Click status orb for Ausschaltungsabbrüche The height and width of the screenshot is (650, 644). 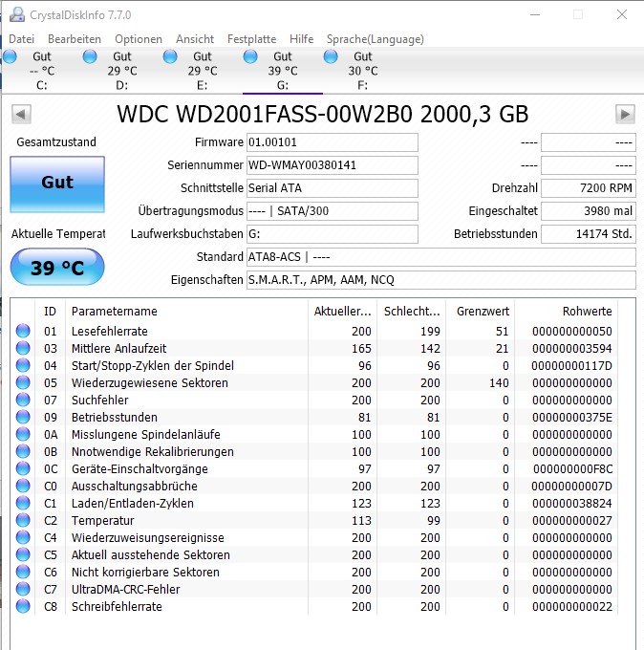coord(23,486)
